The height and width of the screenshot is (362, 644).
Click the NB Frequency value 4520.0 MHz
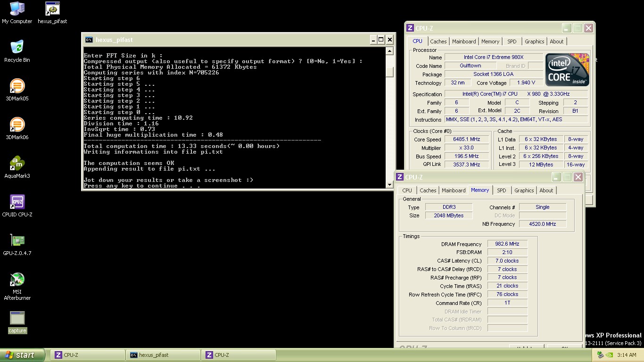coord(543,224)
